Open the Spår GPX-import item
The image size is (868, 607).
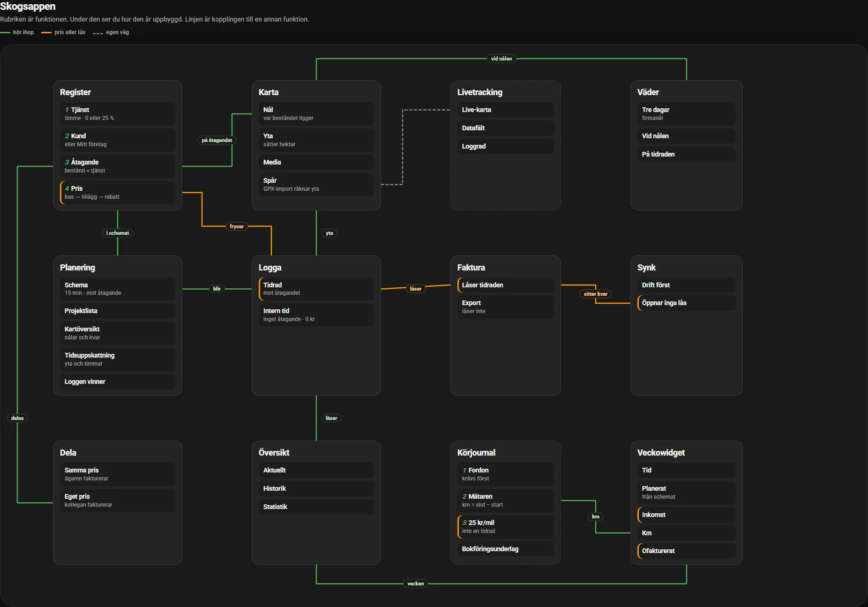pos(316,185)
